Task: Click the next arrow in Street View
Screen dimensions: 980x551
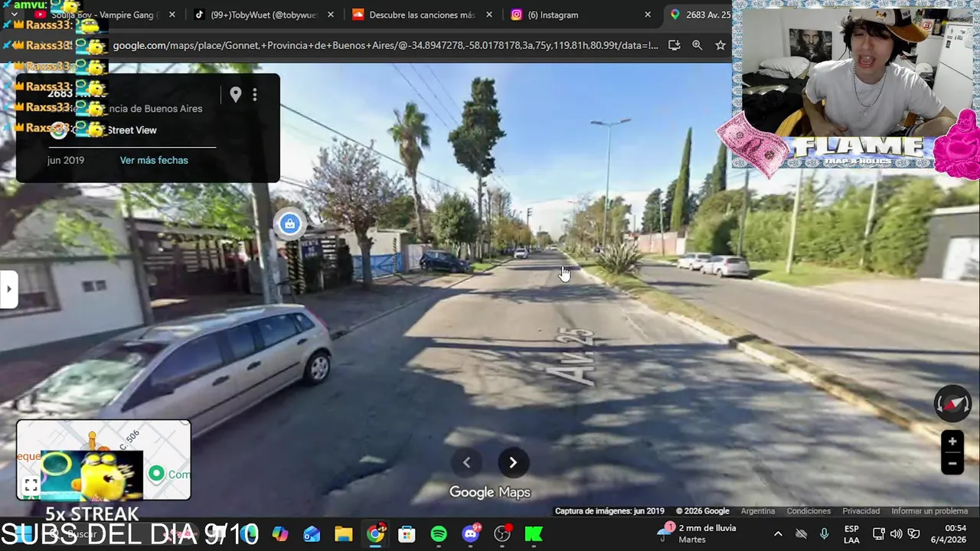Action: [513, 462]
